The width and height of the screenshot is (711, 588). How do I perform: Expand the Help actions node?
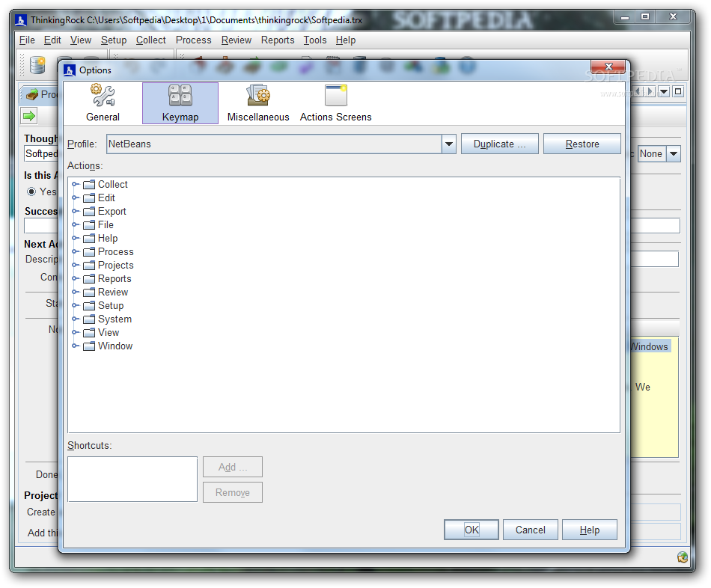point(76,239)
